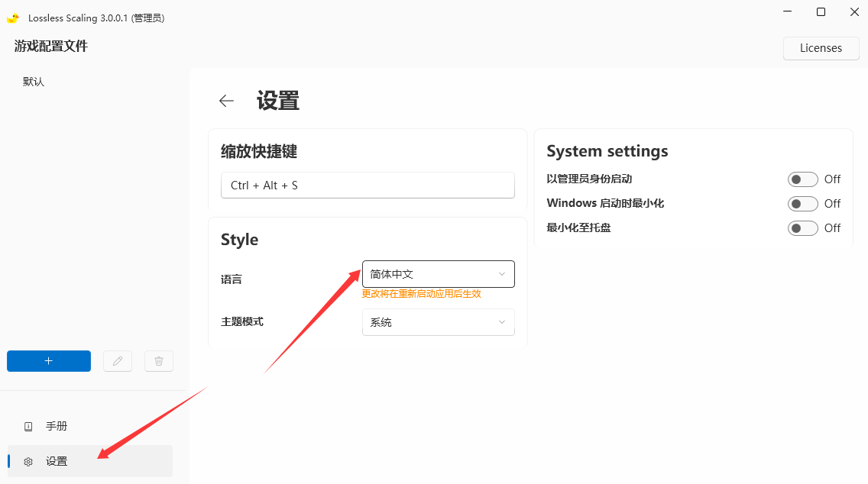
Task: Minimize the Lossless Scaling window
Action: (x=788, y=11)
